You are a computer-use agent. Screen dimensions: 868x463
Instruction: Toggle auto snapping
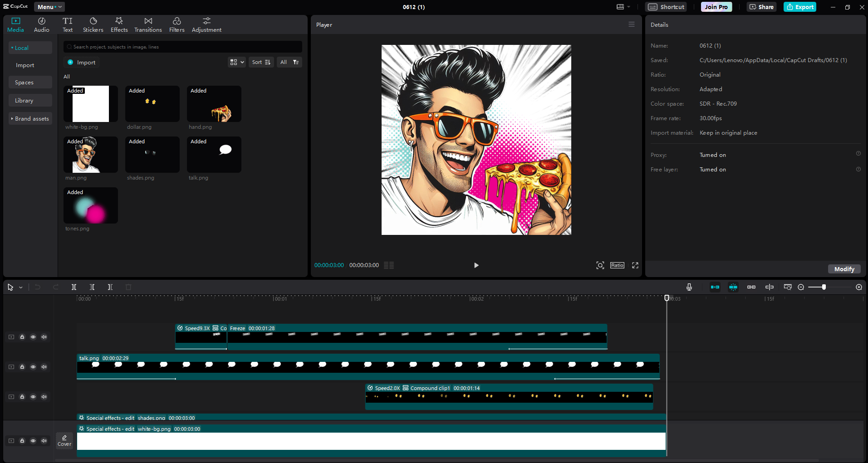pos(733,287)
